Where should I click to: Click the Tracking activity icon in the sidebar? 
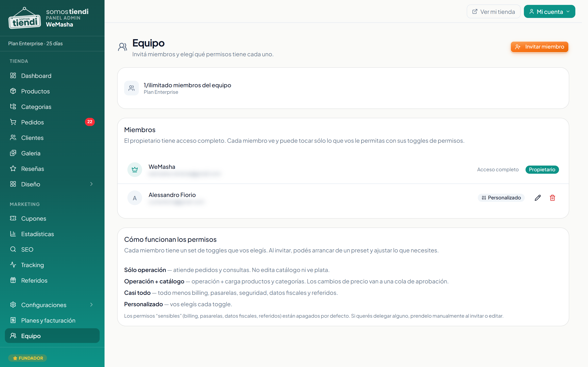coord(13,265)
